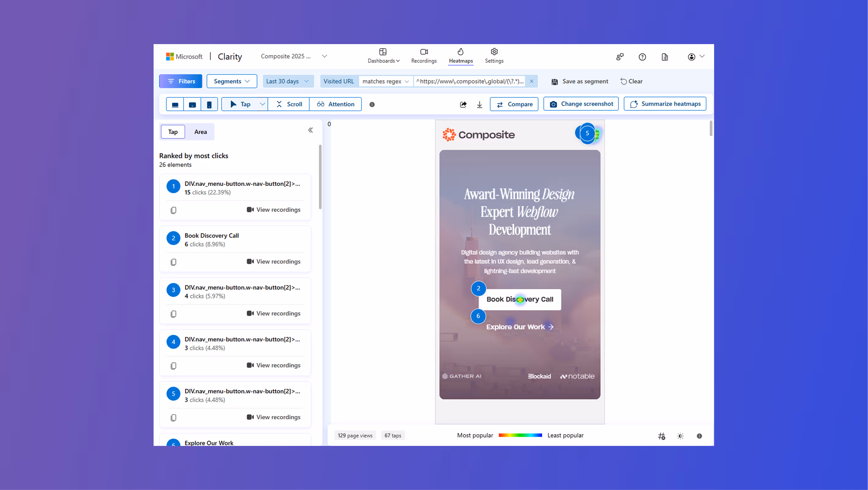The height and width of the screenshot is (490, 868).
Task: Open the send feedback icon in top bar
Action: (x=620, y=57)
